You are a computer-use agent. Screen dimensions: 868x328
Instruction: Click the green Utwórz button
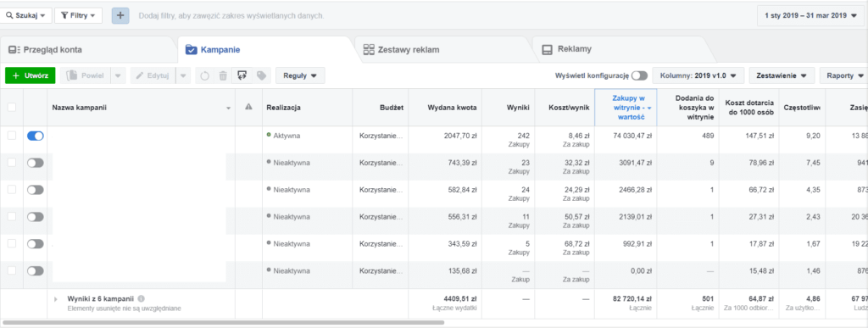tap(31, 75)
